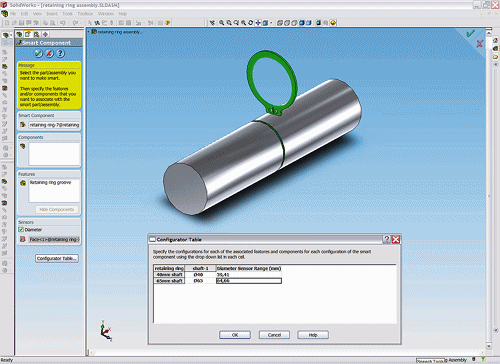
Task: Expand the retaining ring assembly flyout tree
Action: point(89,32)
